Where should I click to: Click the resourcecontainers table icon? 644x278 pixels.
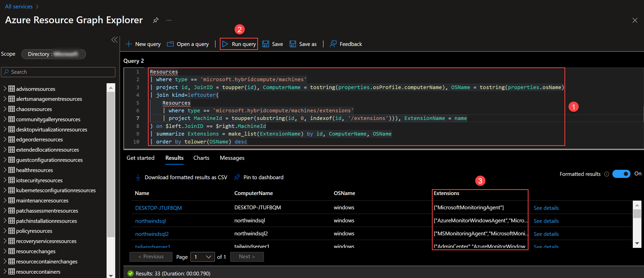pyautogui.click(x=11, y=272)
